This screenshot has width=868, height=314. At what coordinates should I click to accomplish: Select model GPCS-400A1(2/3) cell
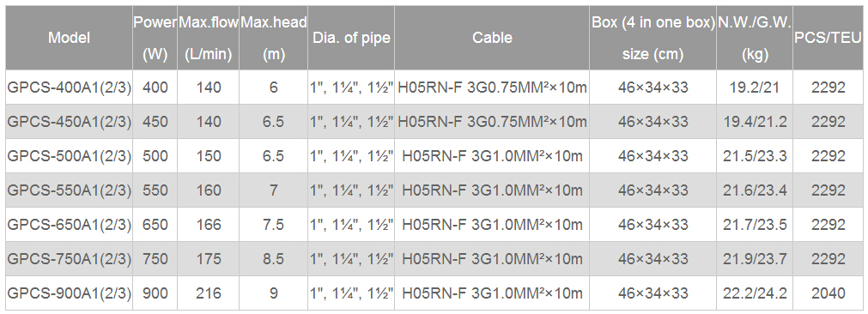(x=70, y=88)
